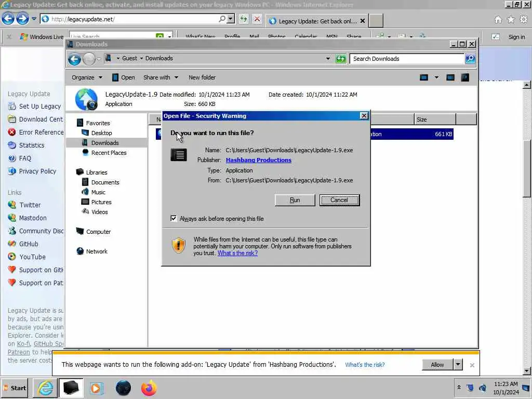Open the Organize menu
Viewport: 532px width, 399px height.
tap(87, 78)
